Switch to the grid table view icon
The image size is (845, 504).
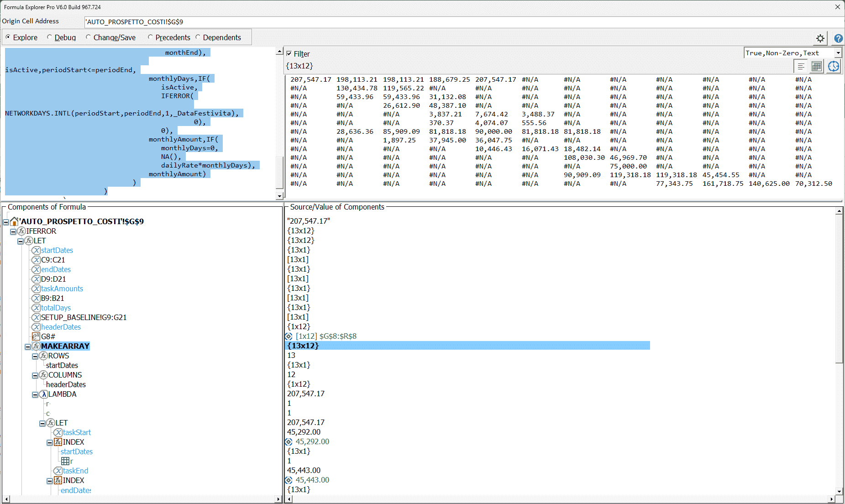(x=817, y=67)
